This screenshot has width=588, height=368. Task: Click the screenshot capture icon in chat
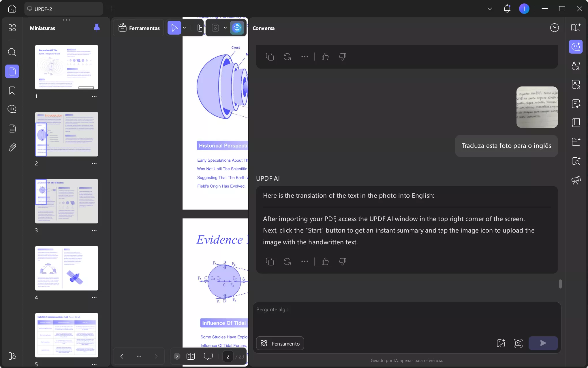518,343
